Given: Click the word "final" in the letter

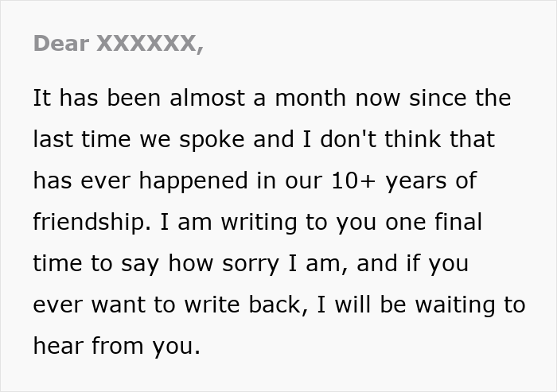Looking at the screenshot, I should pyautogui.click(x=457, y=223).
